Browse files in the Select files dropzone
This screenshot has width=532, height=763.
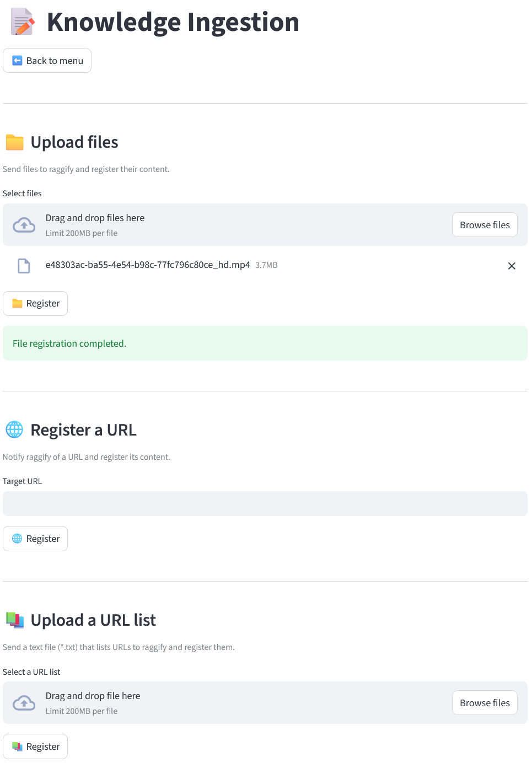click(x=485, y=225)
